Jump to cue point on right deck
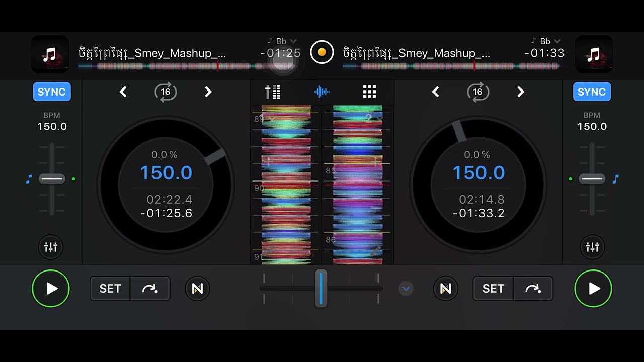Image resolution: width=644 pixels, height=362 pixels. click(x=533, y=289)
